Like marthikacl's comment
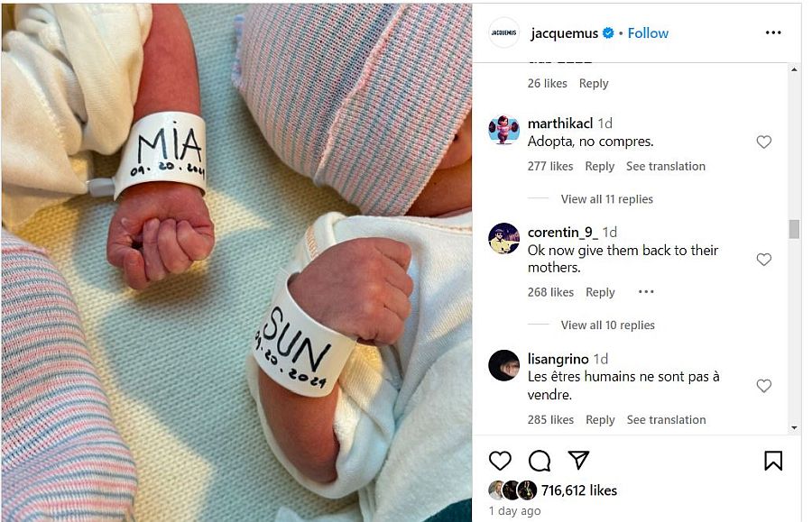Screen dimensions: 812x522 pyautogui.click(x=764, y=142)
